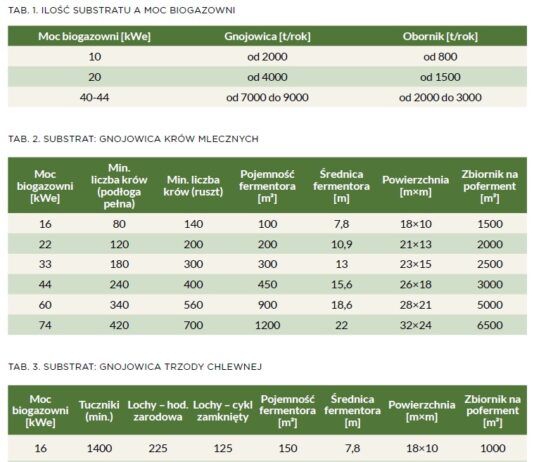Click the 'Moc biogazowni [kWe]' header in Table 1
The width and height of the screenshot is (534, 462).
point(94,36)
